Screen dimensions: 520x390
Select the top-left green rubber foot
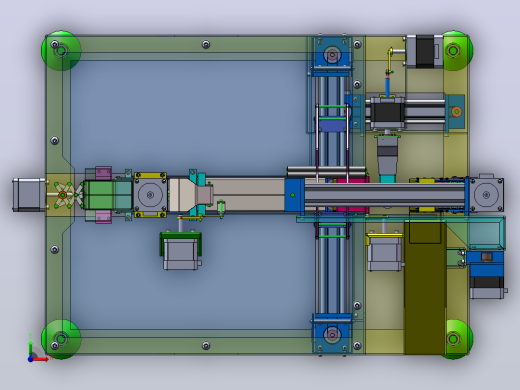[61, 51]
